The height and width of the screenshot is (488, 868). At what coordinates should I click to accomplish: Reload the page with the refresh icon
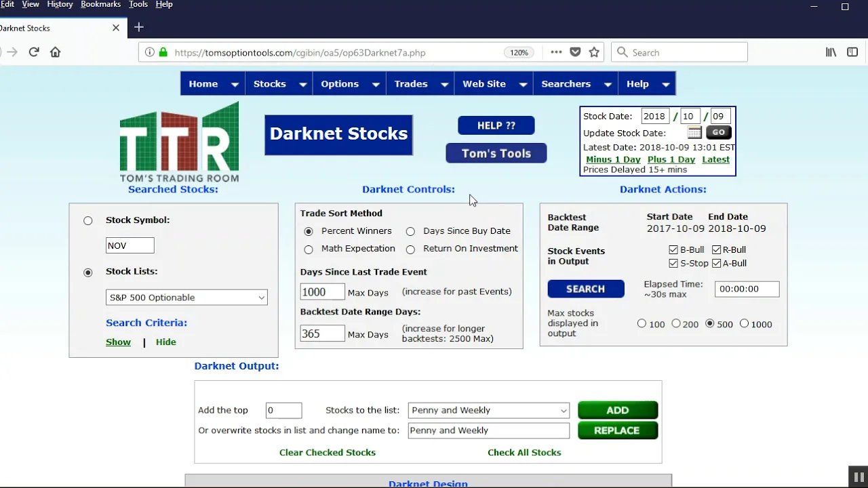tap(34, 52)
